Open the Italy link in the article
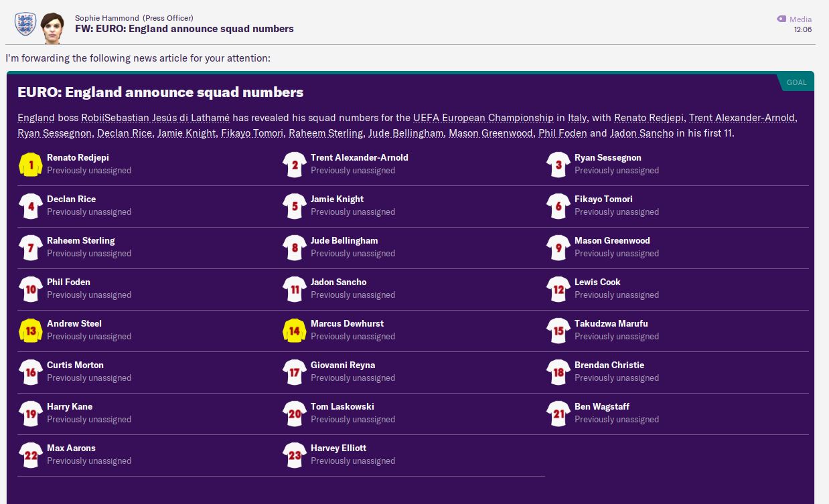The height and width of the screenshot is (504, 829). 577,118
